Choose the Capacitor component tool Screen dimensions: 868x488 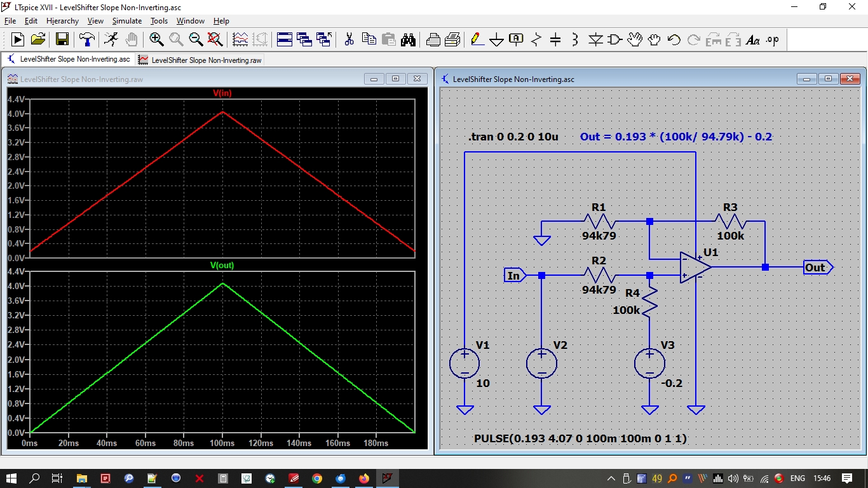[555, 40]
